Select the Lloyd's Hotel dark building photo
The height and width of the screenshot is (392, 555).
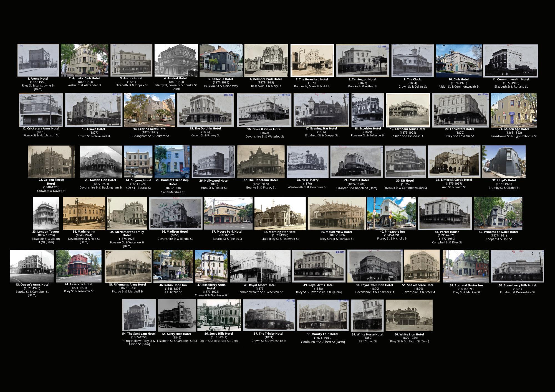coord(504,162)
